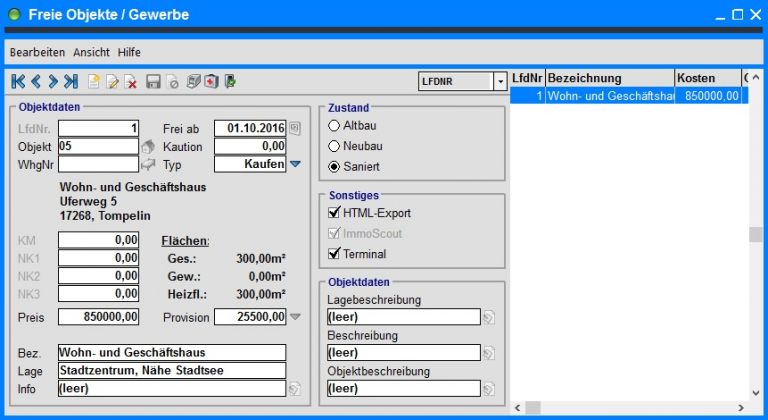Click the Typ field showing Kaufen

[x=250, y=165]
